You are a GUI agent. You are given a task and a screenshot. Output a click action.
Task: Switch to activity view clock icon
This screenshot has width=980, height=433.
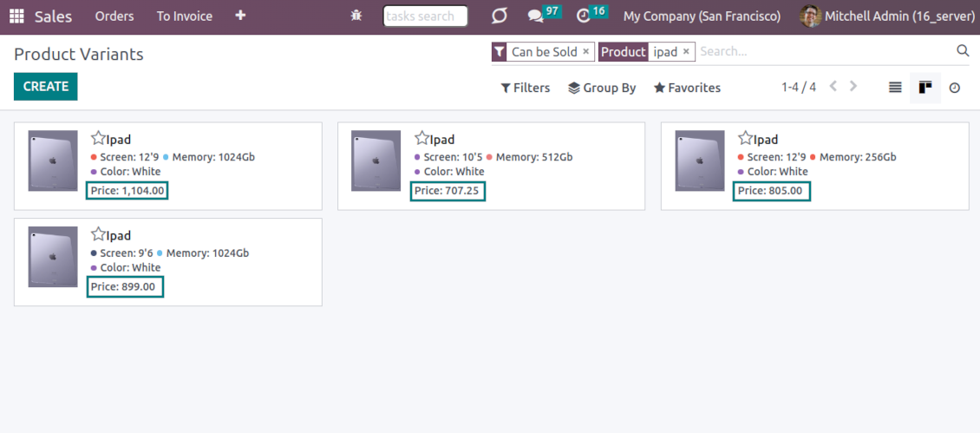point(954,88)
